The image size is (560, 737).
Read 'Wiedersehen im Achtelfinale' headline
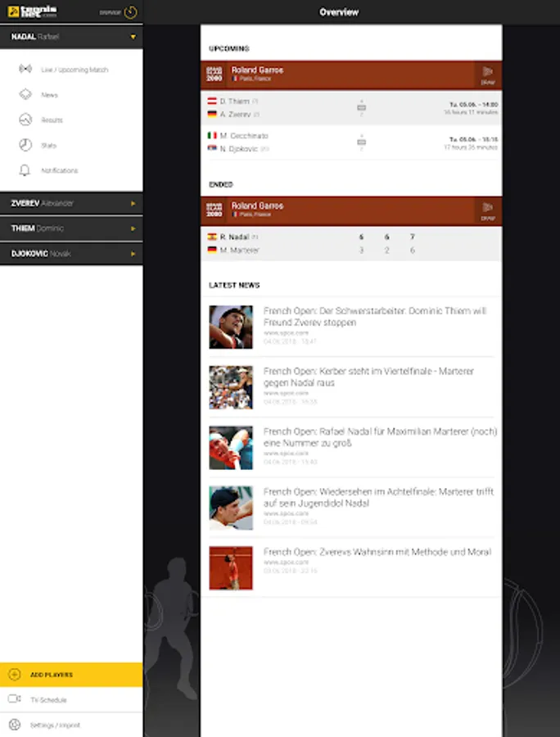click(379, 497)
